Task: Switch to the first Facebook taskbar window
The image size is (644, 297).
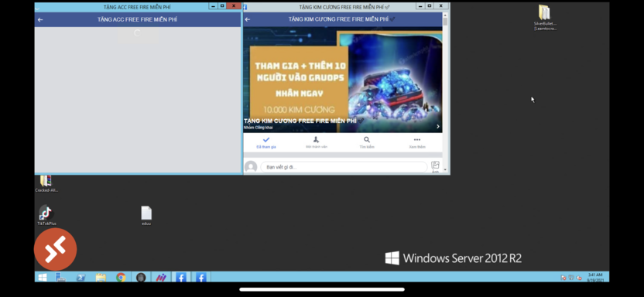Action: point(180,278)
